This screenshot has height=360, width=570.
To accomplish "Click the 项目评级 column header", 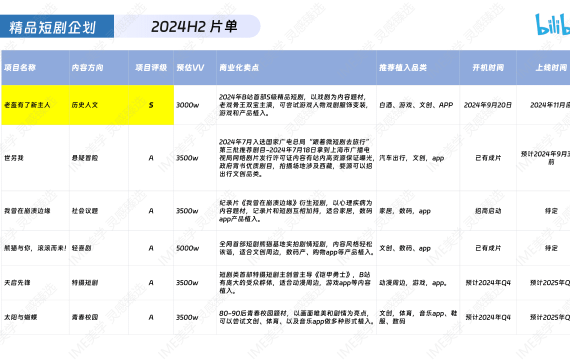I will click(151, 68).
